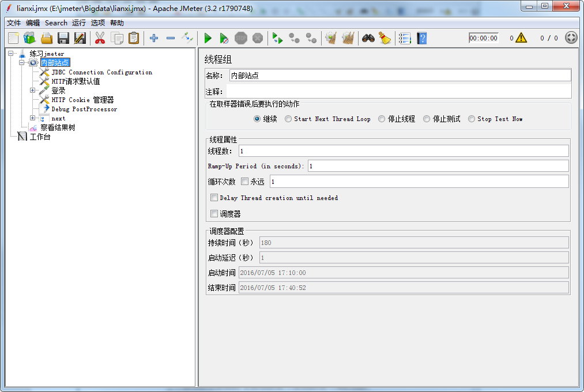The height and width of the screenshot is (392, 584).
Task: Click the Remote Shutdown All icon
Action: [311, 38]
